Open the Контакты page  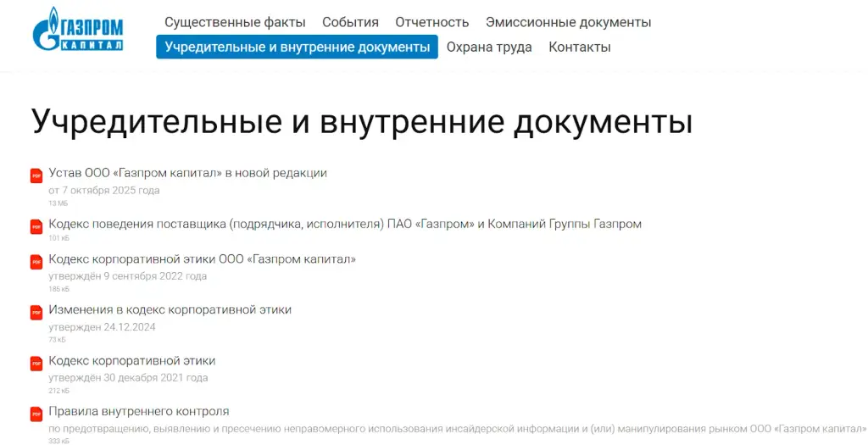580,47
